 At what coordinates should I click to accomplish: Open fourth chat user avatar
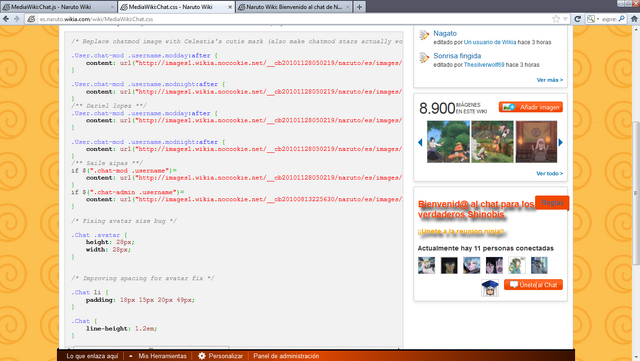click(494, 265)
